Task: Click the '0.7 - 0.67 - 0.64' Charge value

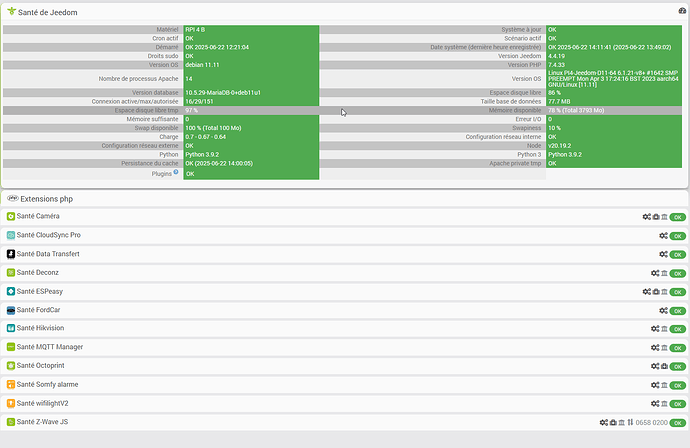Action: (206, 137)
